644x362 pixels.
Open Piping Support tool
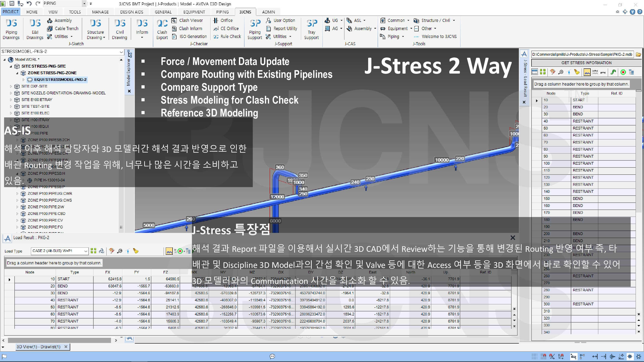(x=255, y=29)
